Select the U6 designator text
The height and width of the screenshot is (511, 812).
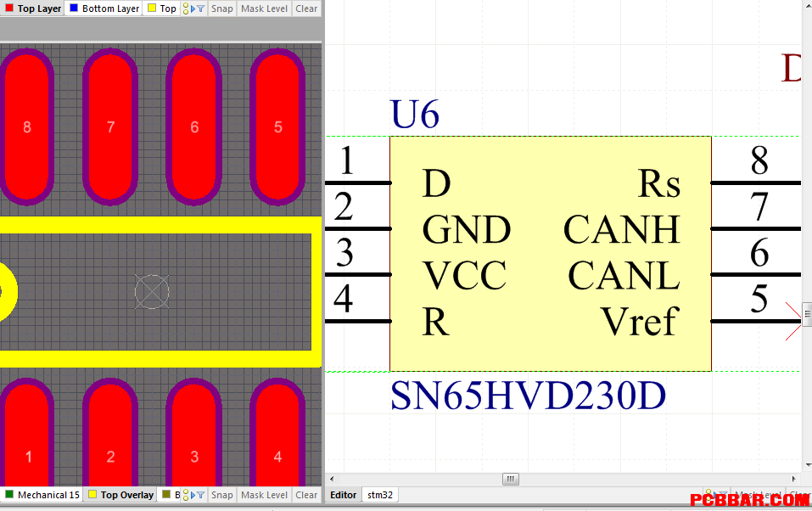coord(415,115)
